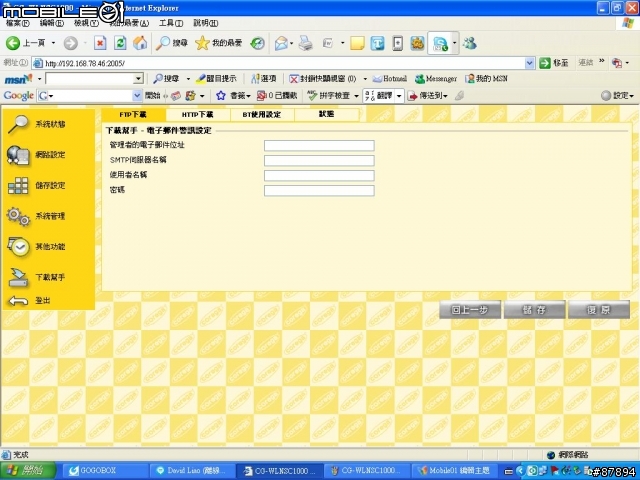Open Google toolbar 設定 dropdown
Viewport: 640px width, 480px height.
(x=618, y=96)
